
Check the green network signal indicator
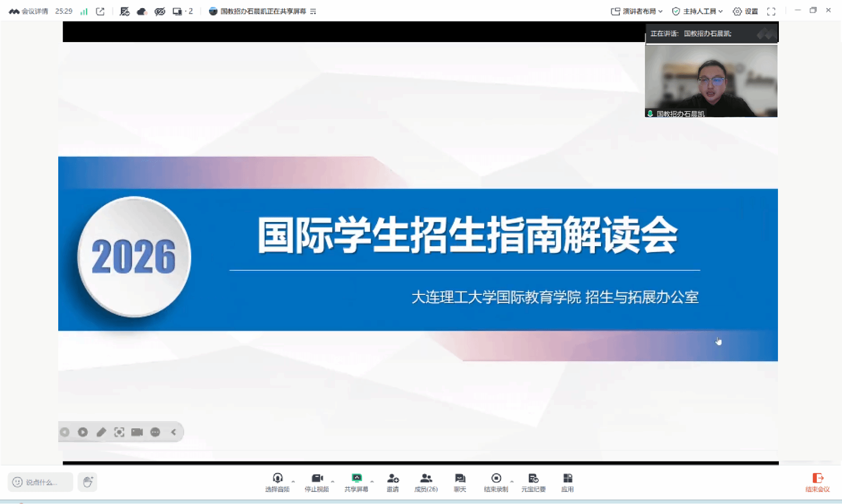pyautogui.click(x=84, y=12)
